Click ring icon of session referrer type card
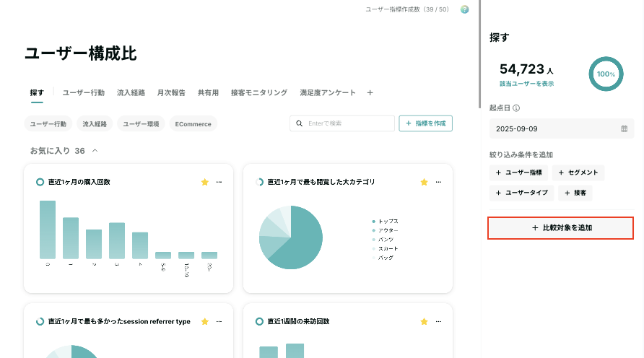This screenshot has width=644, height=358. [40, 321]
